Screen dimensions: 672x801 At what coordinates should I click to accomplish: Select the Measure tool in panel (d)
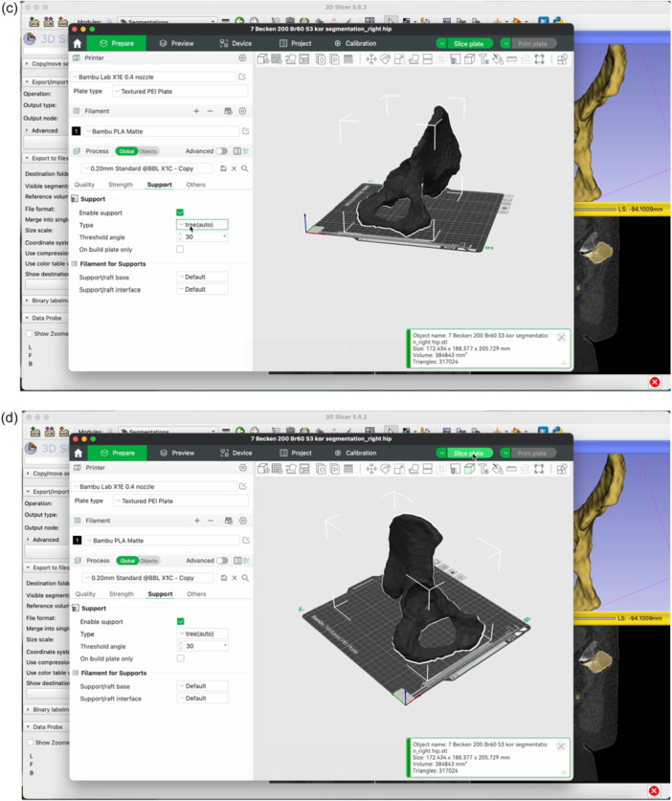coord(511,469)
